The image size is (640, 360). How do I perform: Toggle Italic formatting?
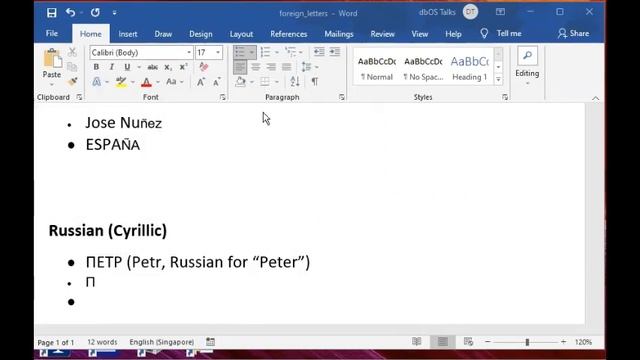[x=111, y=67]
